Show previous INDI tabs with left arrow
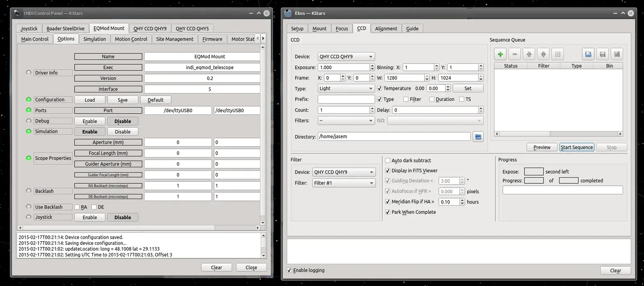The image size is (644, 286). tap(258, 39)
